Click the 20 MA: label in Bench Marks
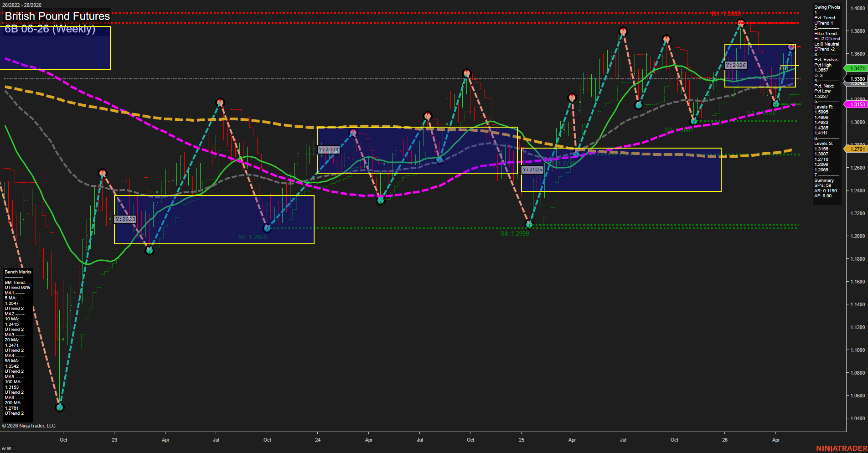Screen dimensions: 868x453 [x=12, y=340]
